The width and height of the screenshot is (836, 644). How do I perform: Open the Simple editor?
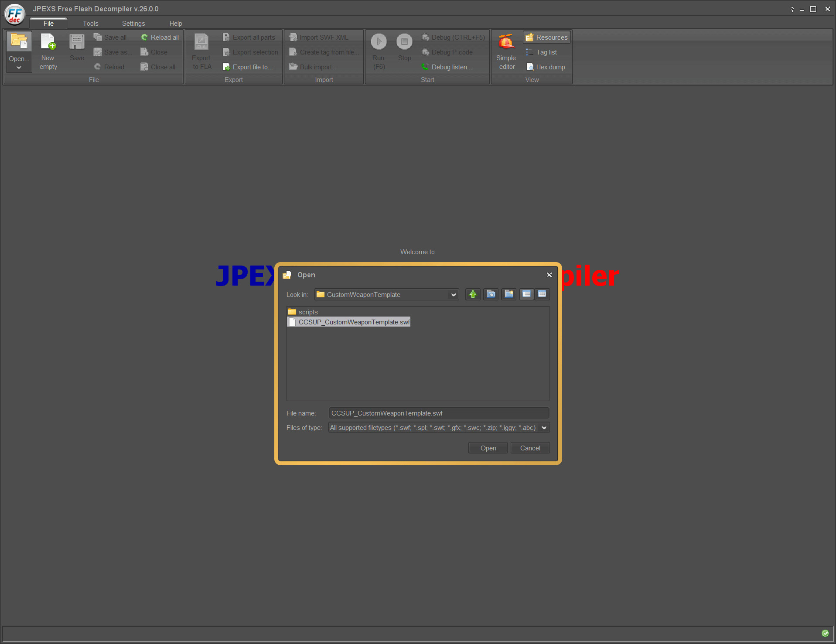coord(506,51)
